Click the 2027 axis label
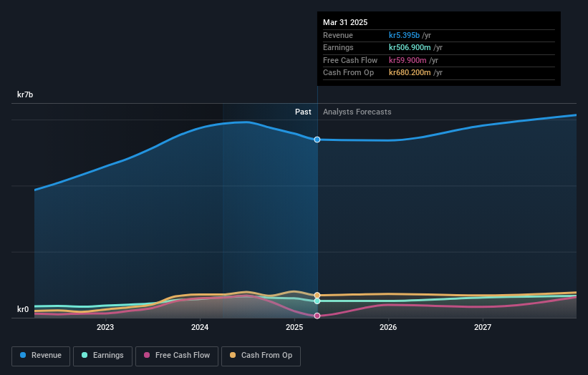The image size is (588, 375). [x=483, y=327]
